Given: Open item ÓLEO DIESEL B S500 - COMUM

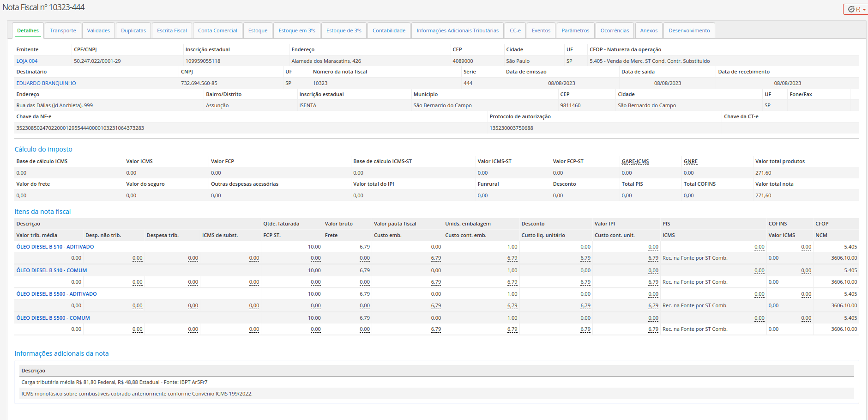Looking at the screenshot, I should 53,318.
